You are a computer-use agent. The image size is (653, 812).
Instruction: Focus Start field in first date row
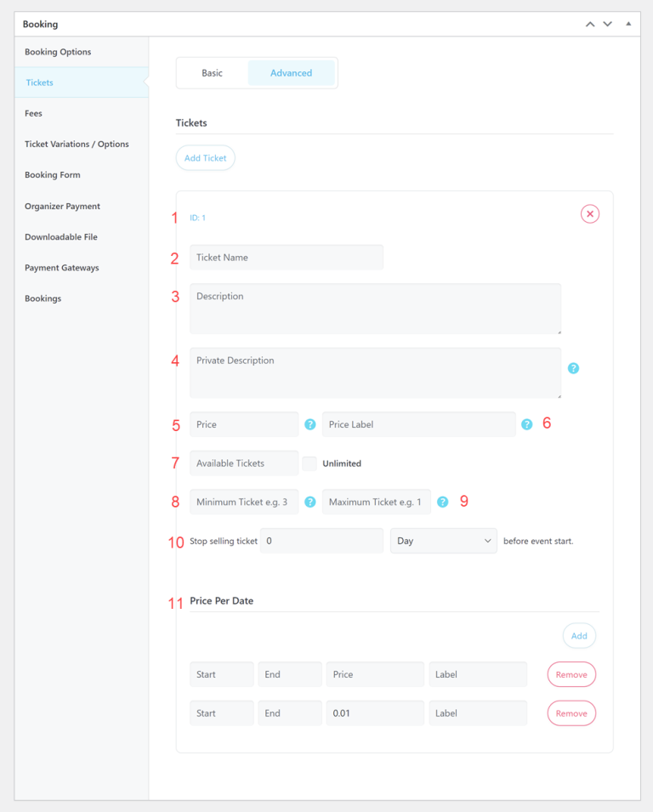(222, 674)
